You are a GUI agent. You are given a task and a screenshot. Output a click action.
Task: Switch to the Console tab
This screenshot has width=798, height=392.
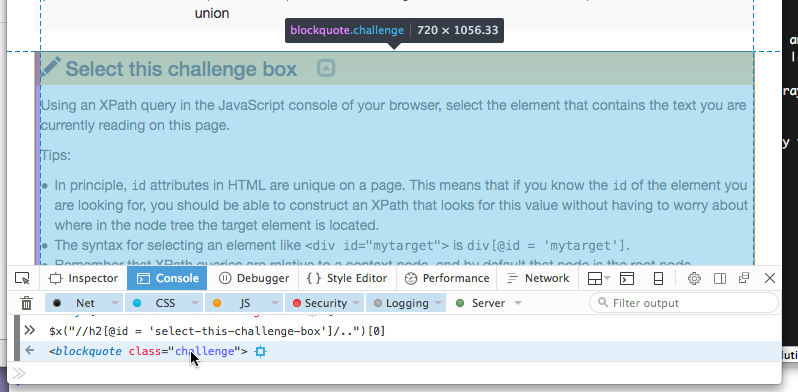point(167,278)
